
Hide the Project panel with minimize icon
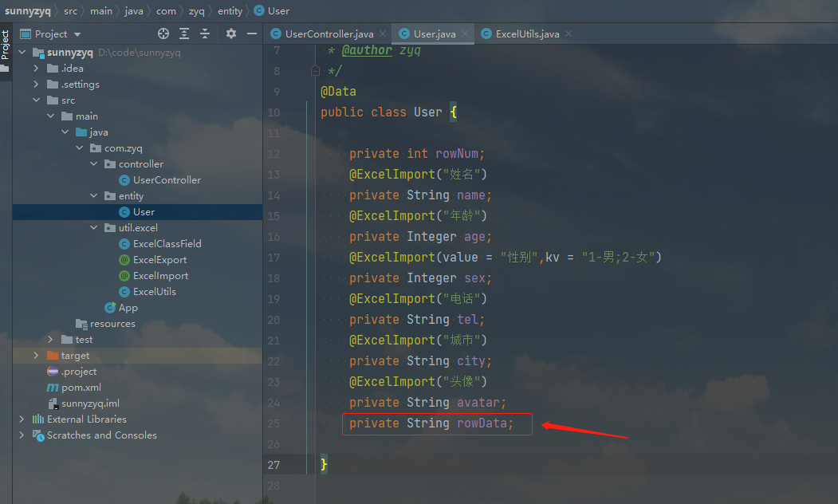click(252, 33)
